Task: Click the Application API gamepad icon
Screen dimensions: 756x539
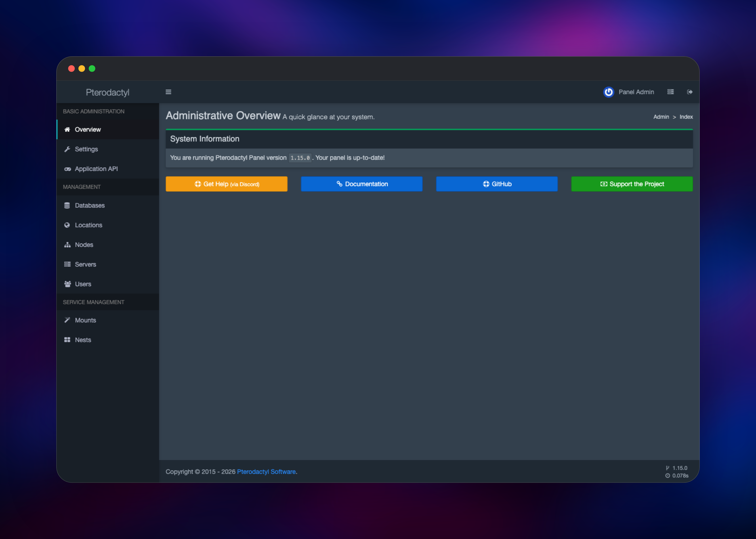Action: (67, 169)
